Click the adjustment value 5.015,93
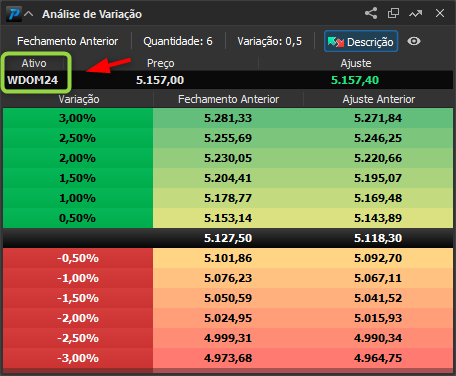The height and width of the screenshot is (376, 456). click(378, 318)
